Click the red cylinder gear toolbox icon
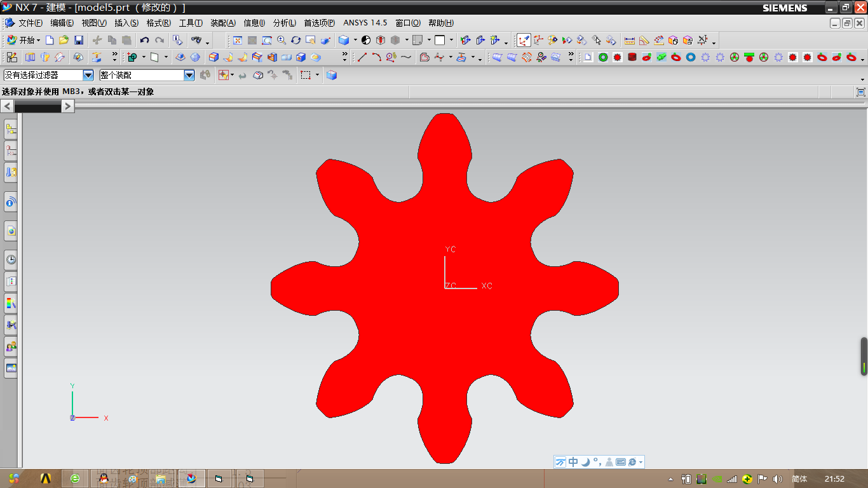Screen dimensions: 868x488 tap(632, 57)
